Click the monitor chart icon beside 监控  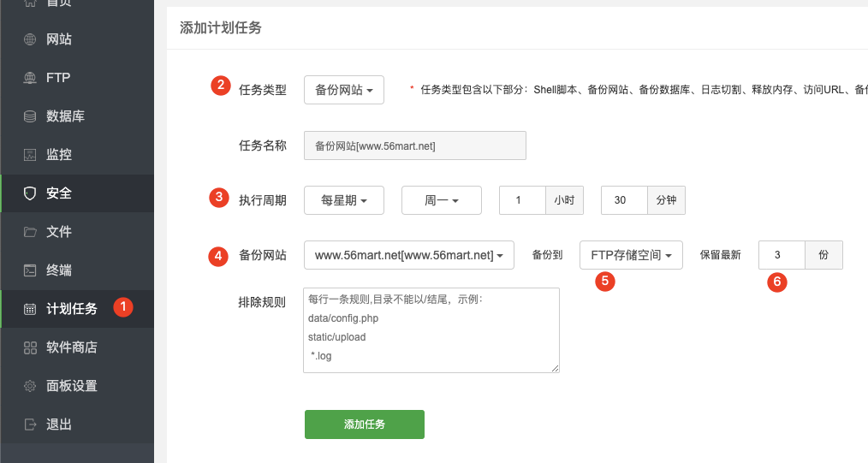pos(30,155)
